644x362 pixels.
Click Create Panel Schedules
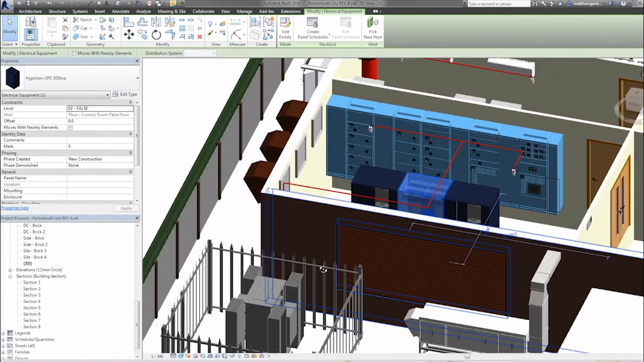(x=313, y=28)
